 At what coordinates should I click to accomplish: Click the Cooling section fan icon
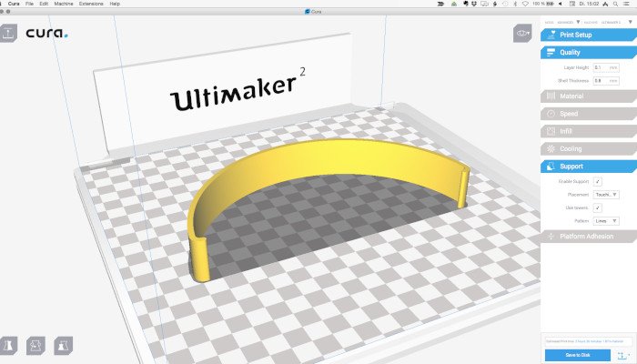pos(551,148)
